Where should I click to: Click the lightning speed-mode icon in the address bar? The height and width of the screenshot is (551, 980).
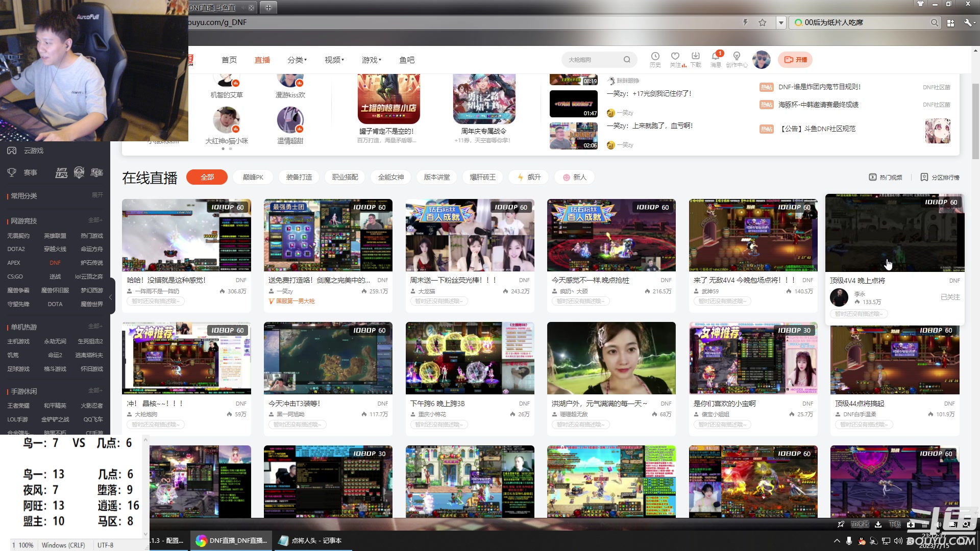(x=745, y=22)
